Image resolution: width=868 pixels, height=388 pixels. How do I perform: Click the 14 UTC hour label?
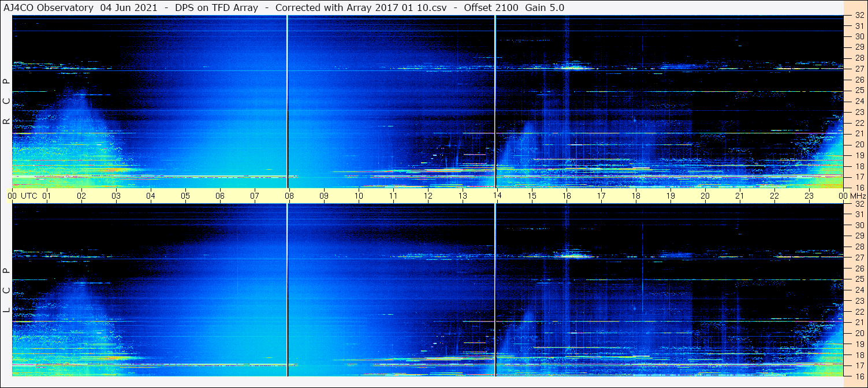coord(497,196)
